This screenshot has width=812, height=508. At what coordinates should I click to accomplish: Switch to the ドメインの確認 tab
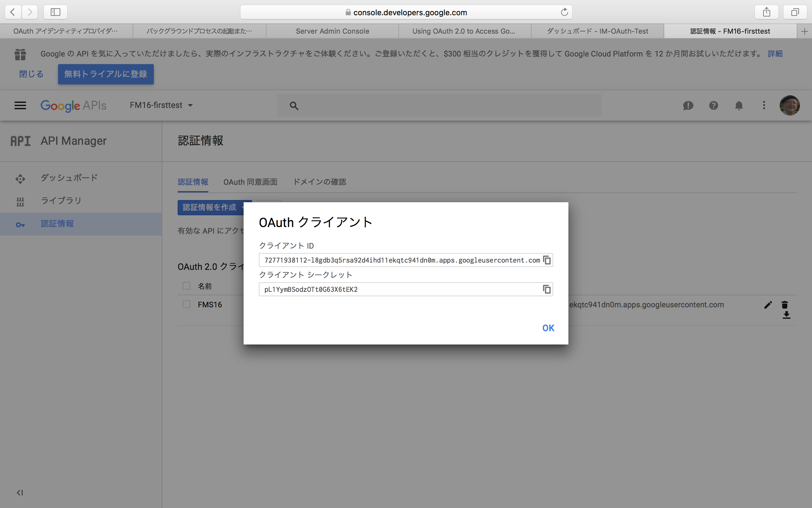[x=319, y=182]
